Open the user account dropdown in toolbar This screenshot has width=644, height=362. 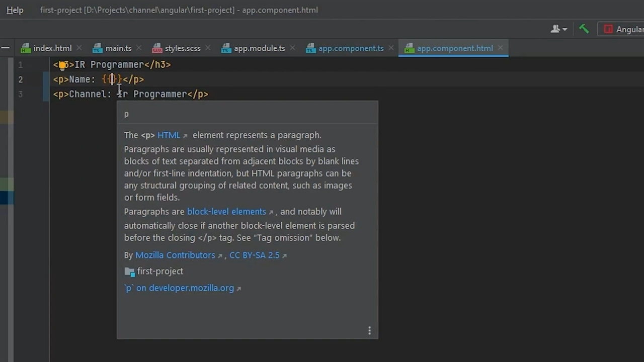pos(558,29)
